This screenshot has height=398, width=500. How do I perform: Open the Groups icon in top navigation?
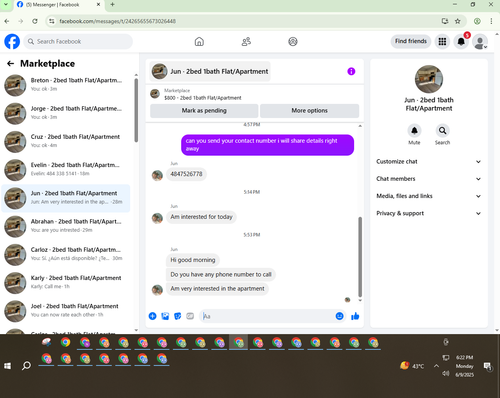(293, 42)
